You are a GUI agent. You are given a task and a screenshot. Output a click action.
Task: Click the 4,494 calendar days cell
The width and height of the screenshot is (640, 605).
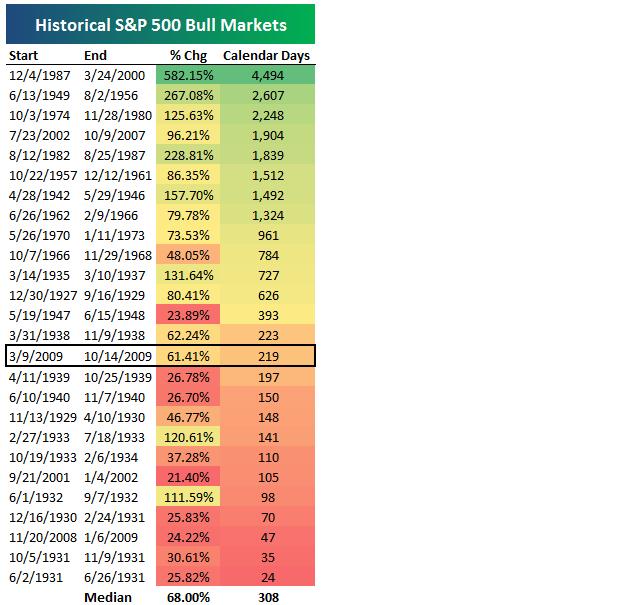265,74
